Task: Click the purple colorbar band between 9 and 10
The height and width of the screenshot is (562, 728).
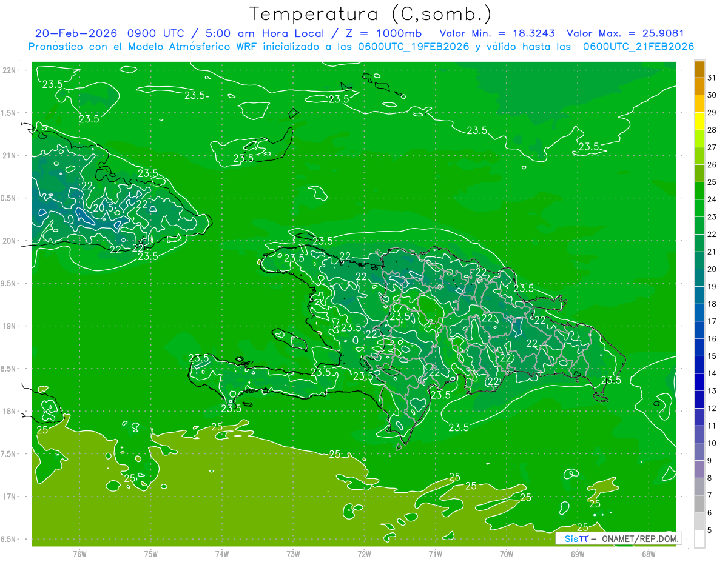Action: click(x=699, y=452)
